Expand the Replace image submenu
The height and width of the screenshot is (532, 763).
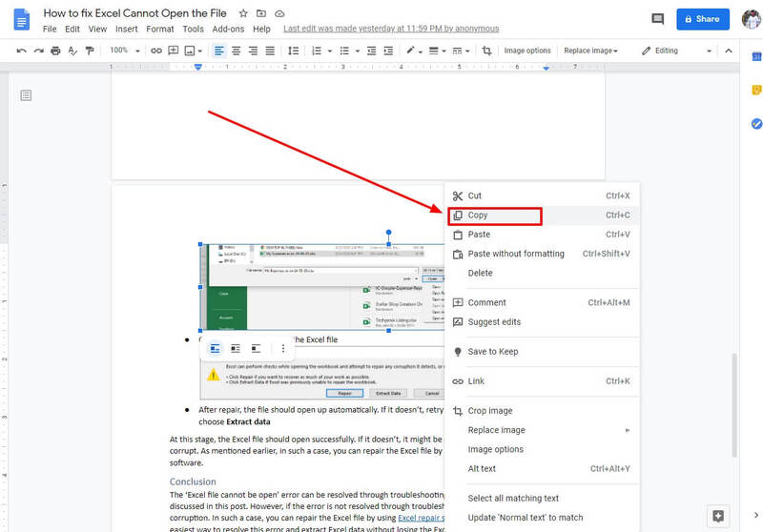tap(542, 430)
